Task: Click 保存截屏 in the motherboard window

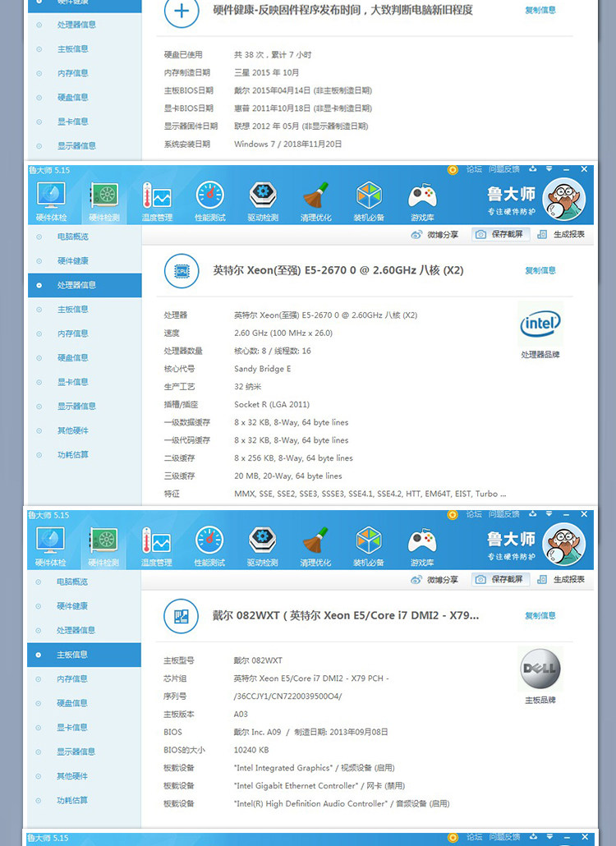Action: 500,579
